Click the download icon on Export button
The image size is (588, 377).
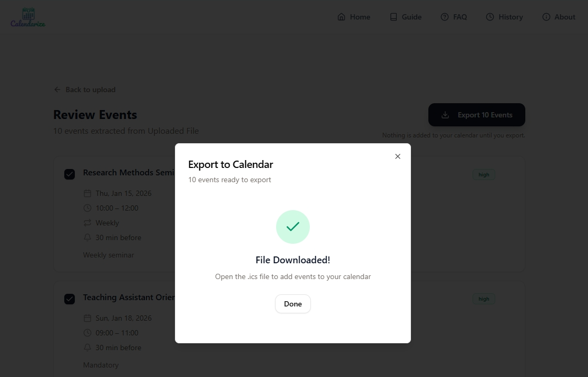click(x=445, y=115)
